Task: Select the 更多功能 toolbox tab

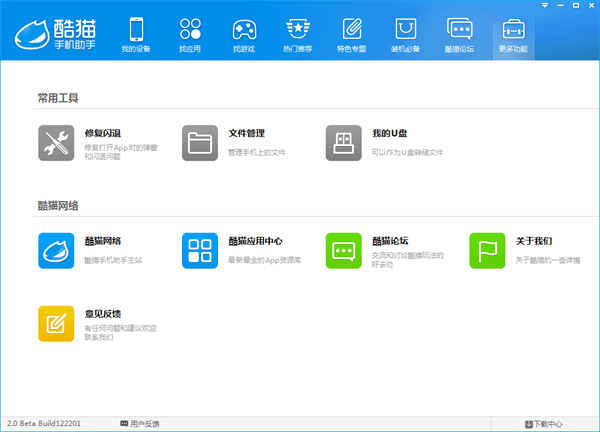Action: tap(514, 36)
